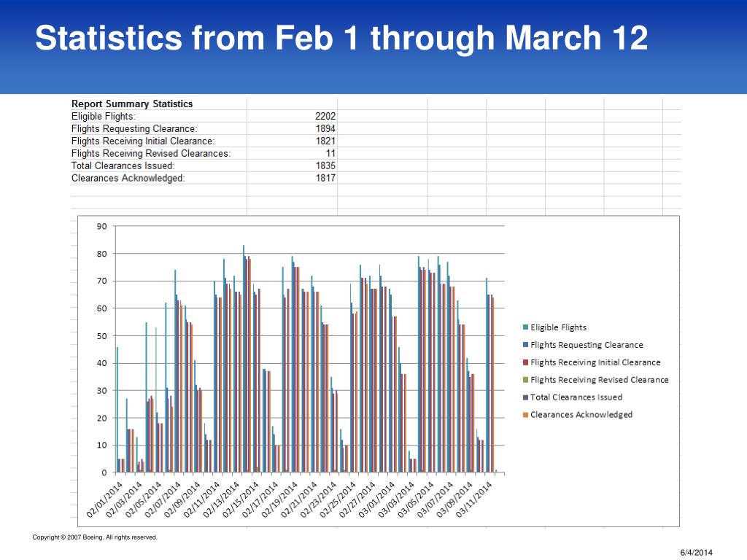Click the date stamp 6/4/2014
The width and height of the screenshot is (747, 560).
click(696, 553)
